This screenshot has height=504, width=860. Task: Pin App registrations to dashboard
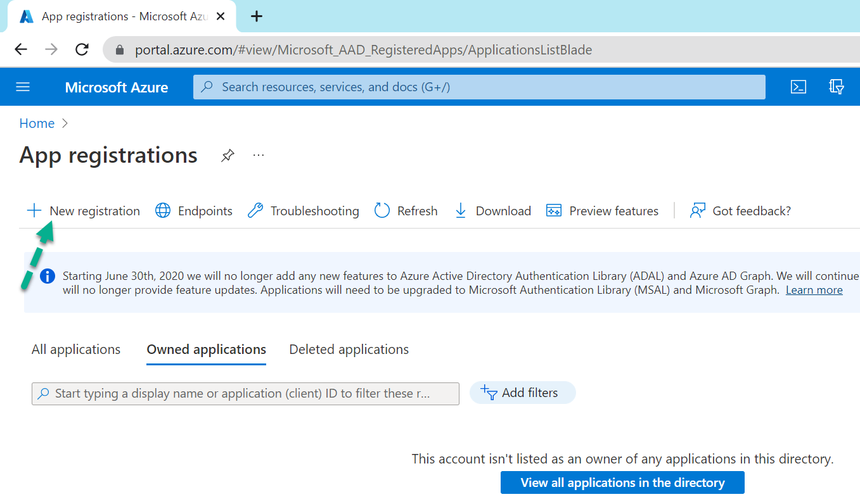point(227,155)
